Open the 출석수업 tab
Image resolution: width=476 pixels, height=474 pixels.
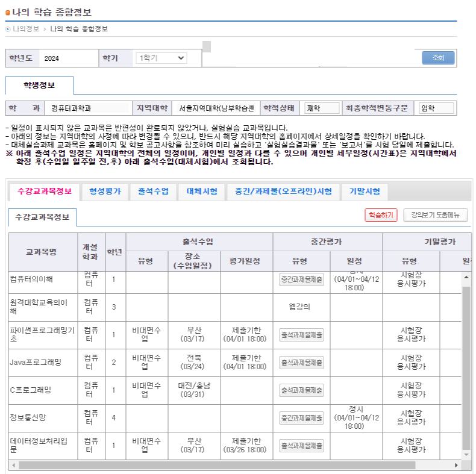click(x=153, y=191)
